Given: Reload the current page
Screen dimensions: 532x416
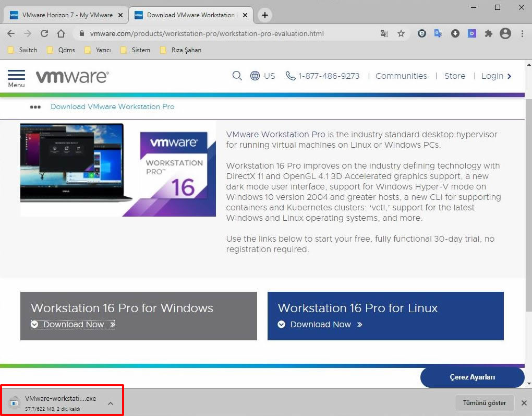Looking at the screenshot, I should tap(44, 33).
